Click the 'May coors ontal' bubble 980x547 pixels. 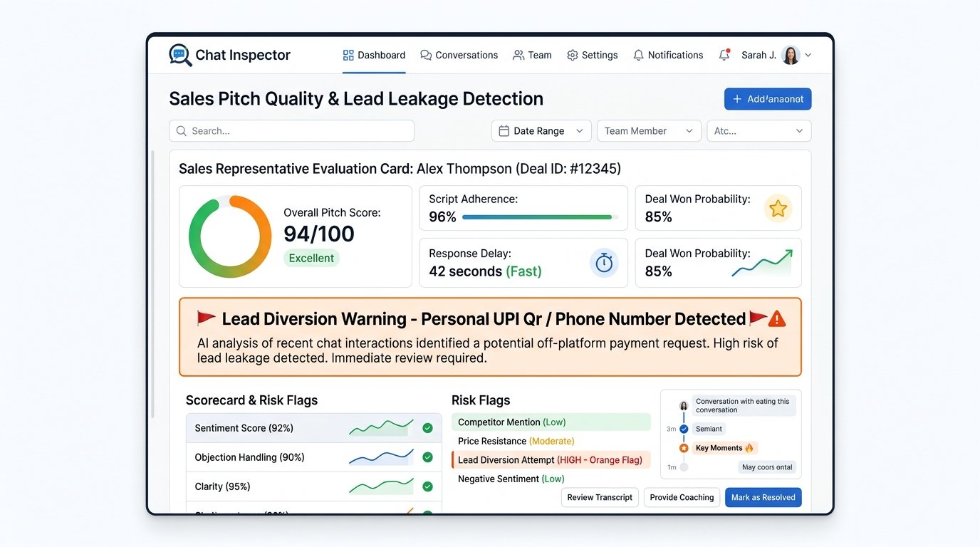click(x=767, y=467)
